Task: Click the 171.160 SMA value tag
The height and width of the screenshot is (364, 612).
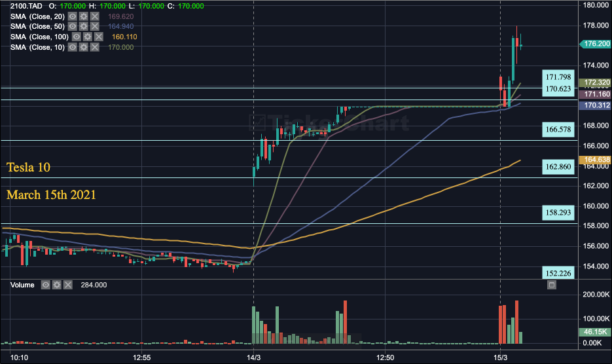Action: tap(595, 94)
